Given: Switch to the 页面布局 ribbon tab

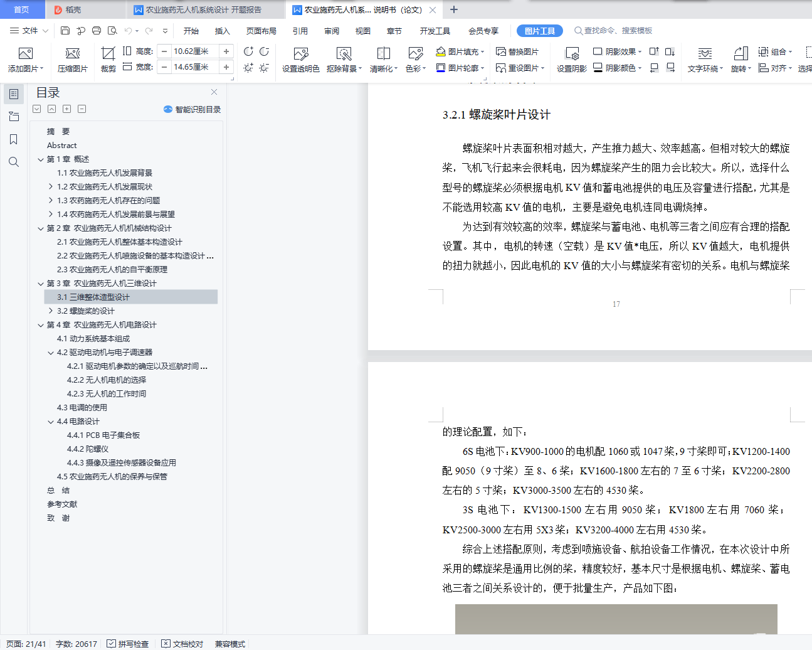Looking at the screenshot, I should [x=261, y=31].
